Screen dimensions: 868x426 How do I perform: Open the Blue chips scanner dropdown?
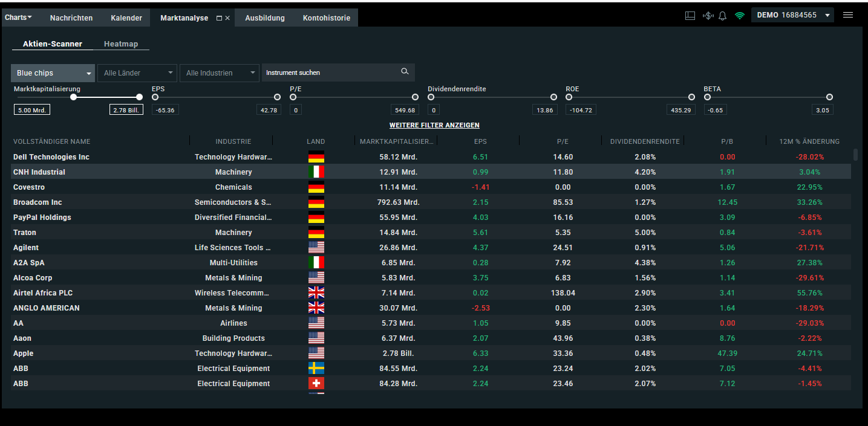[52, 73]
